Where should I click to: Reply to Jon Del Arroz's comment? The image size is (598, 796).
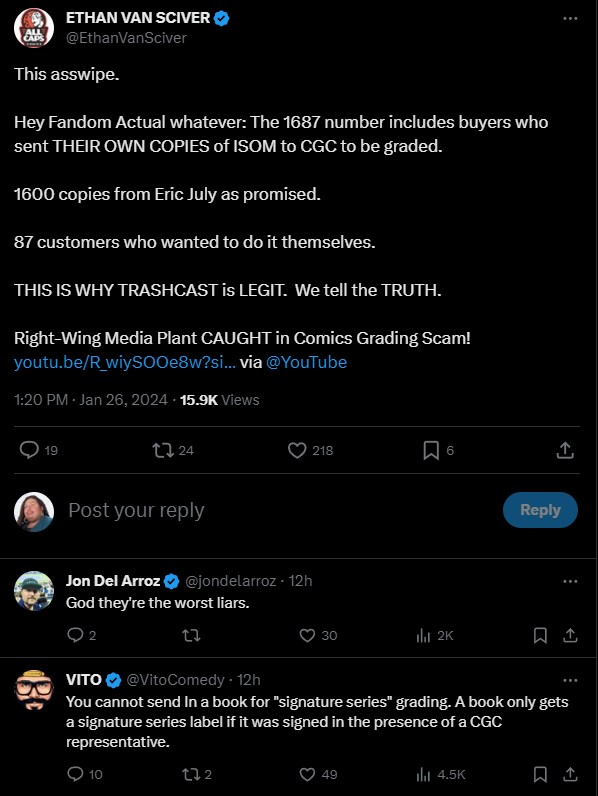(x=75, y=635)
